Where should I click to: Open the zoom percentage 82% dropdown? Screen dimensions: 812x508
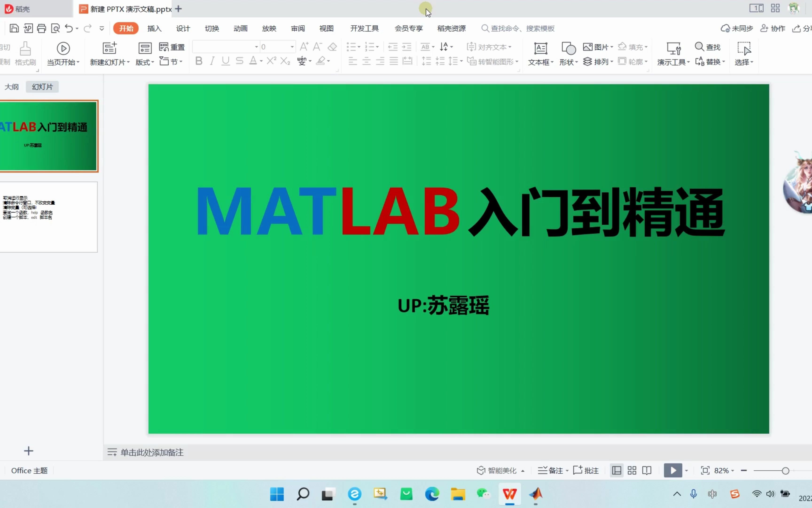[x=724, y=470]
